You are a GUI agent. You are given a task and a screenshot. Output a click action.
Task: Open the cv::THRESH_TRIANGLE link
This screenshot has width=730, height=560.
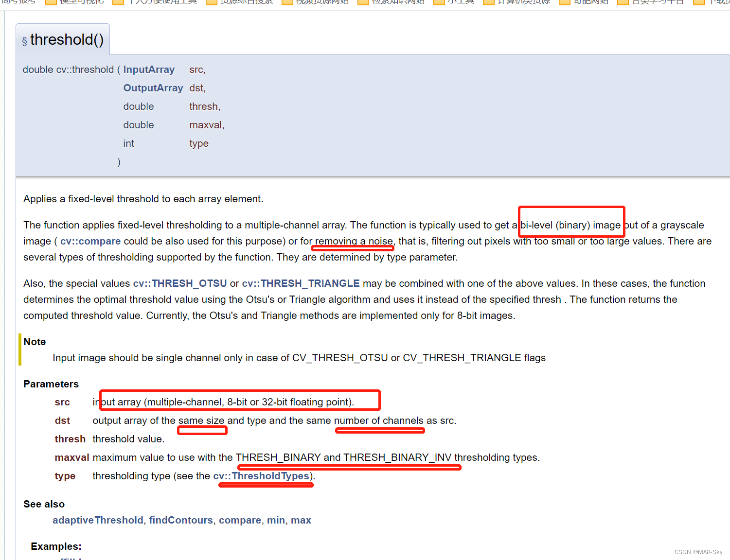tap(301, 283)
